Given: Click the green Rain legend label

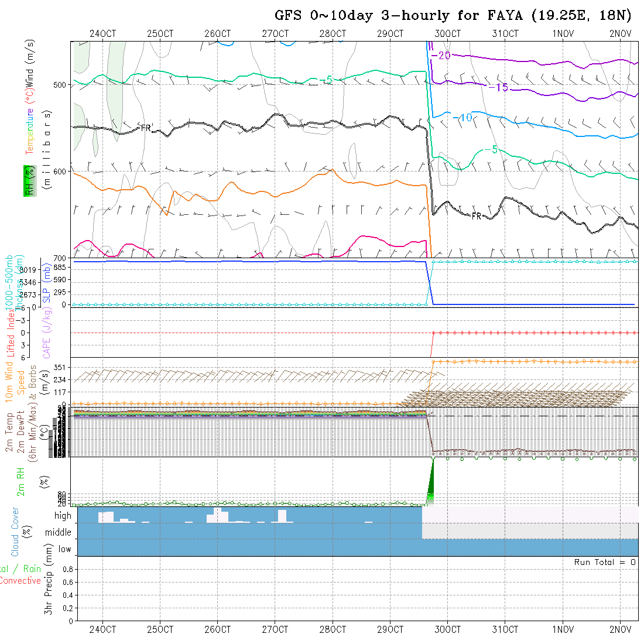Looking at the screenshot, I should tap(32, 569).
